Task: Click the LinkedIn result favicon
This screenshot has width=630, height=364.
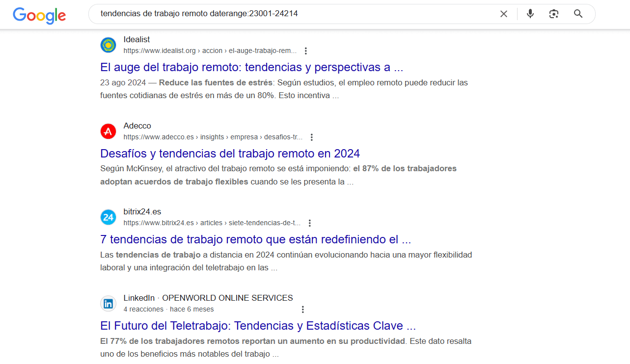Action: click(x=108, y=304)
